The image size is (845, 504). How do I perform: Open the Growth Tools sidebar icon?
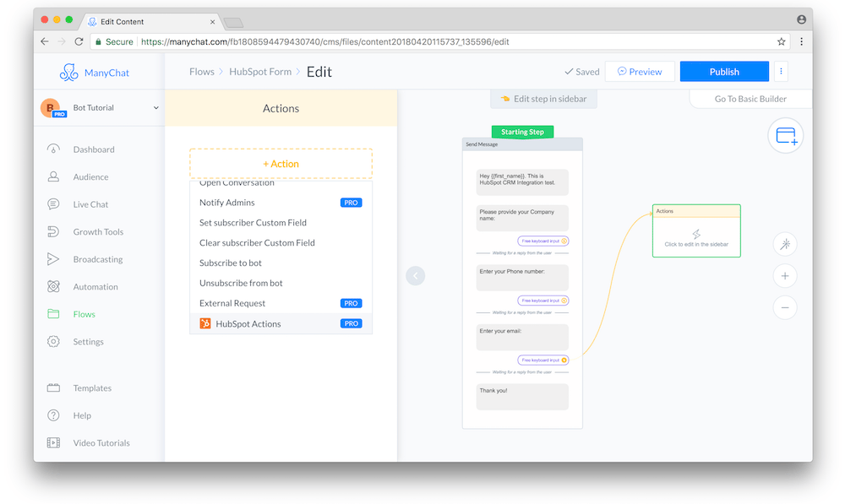pos(53,231)
